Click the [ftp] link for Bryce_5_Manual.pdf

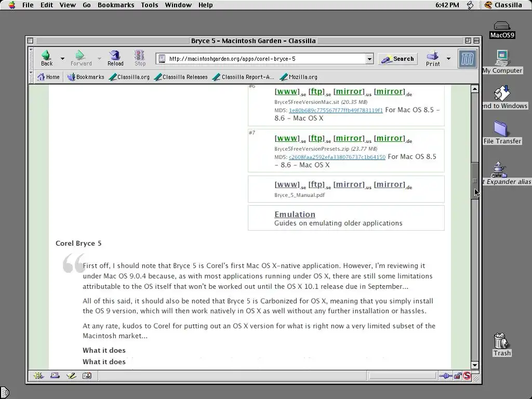pyautogui.click(x=316, y=184)
